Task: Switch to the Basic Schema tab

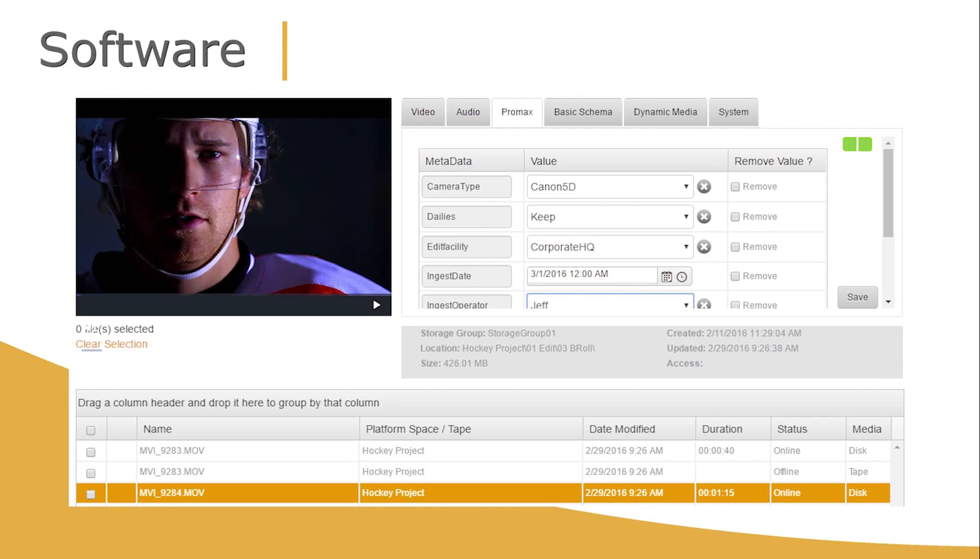Action: pos(583,112)
